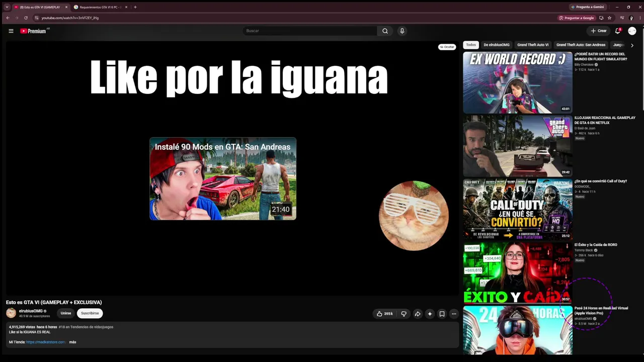
Task: Select the Todos filter chip
Action: click(471, 45)
